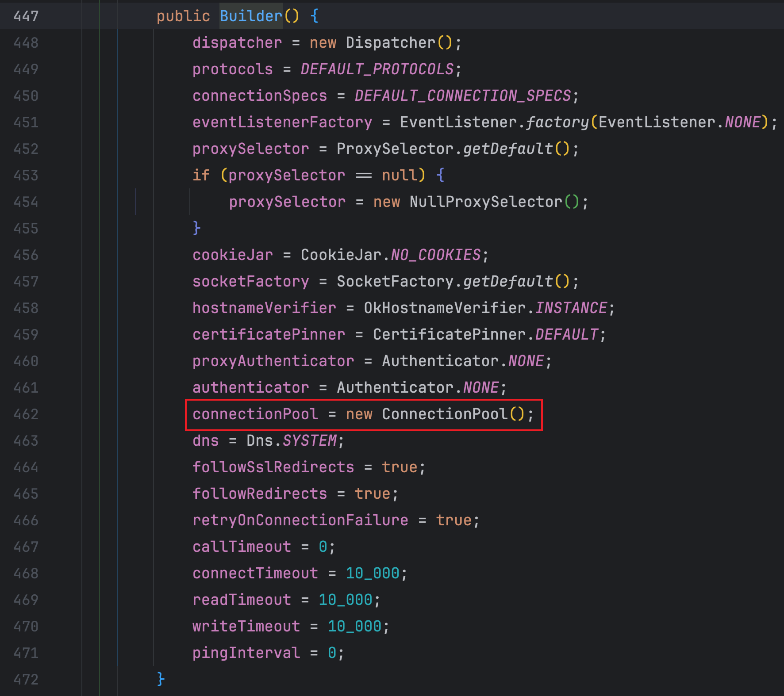Click the closing brace on line 472
This screenshot has width=784, height=696.
click(161, 680)
